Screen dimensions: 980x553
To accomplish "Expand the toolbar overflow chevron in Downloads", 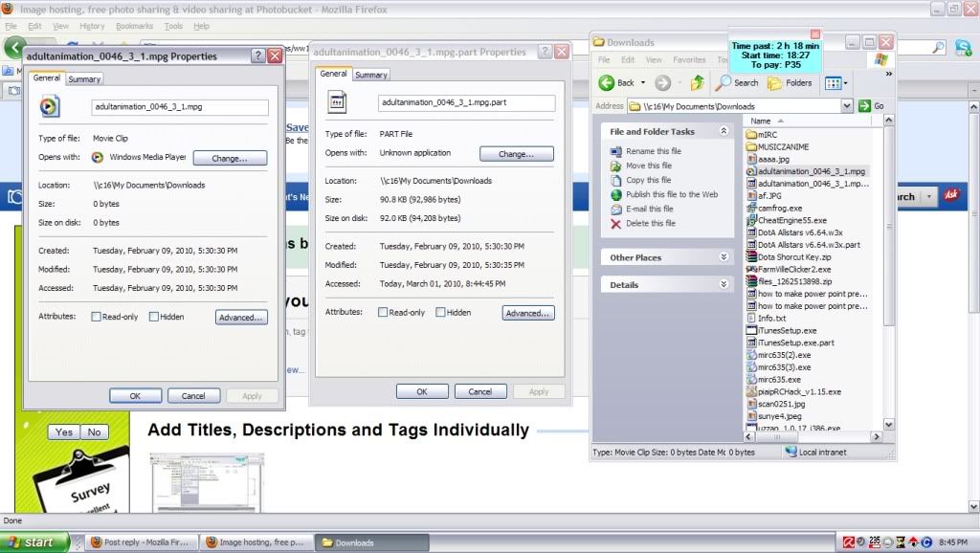I will [889, 74].
